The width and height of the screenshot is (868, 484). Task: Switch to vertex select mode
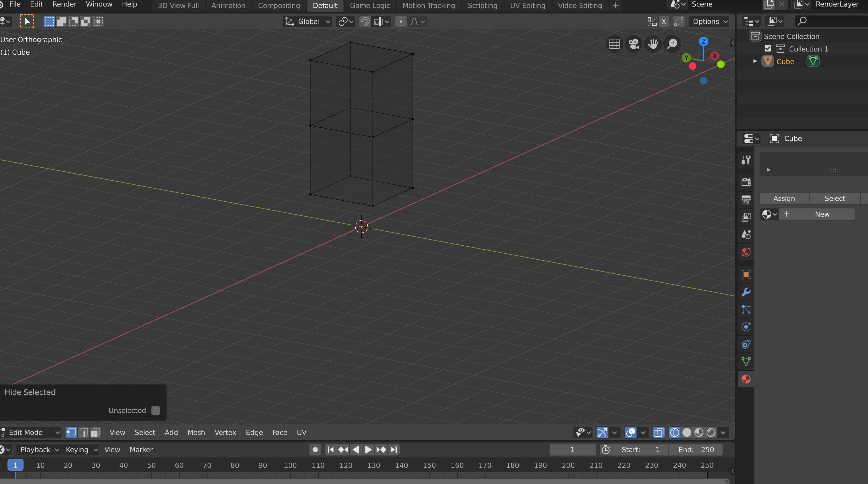[71, 433]
